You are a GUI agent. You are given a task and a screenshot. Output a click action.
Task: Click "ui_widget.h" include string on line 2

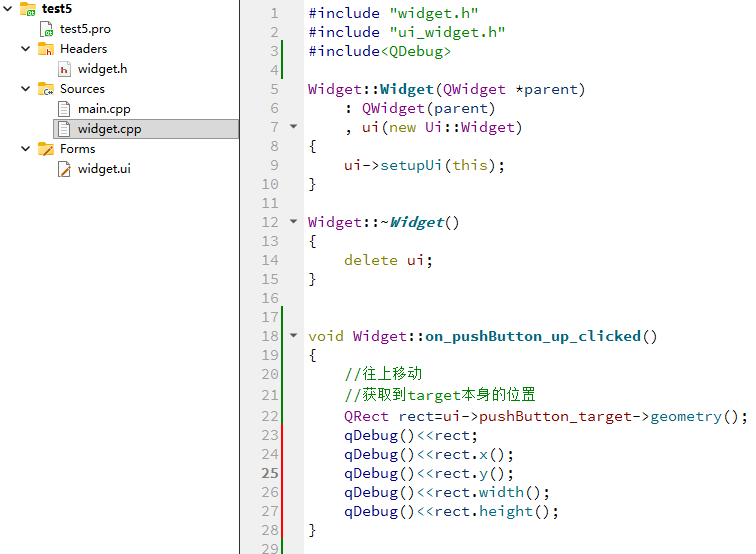click(x=447, y=32)
